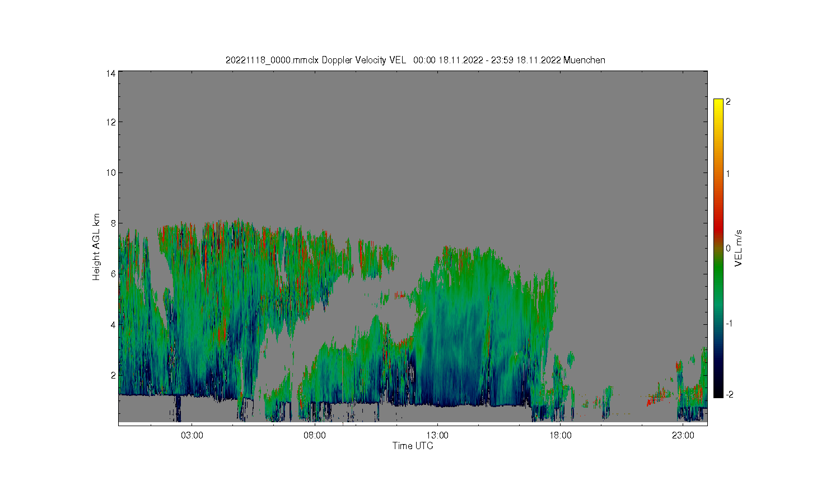This screenshot has width=840, height=504.
Task: Click the colorbar label '-2'
Action: pos(729,395)
